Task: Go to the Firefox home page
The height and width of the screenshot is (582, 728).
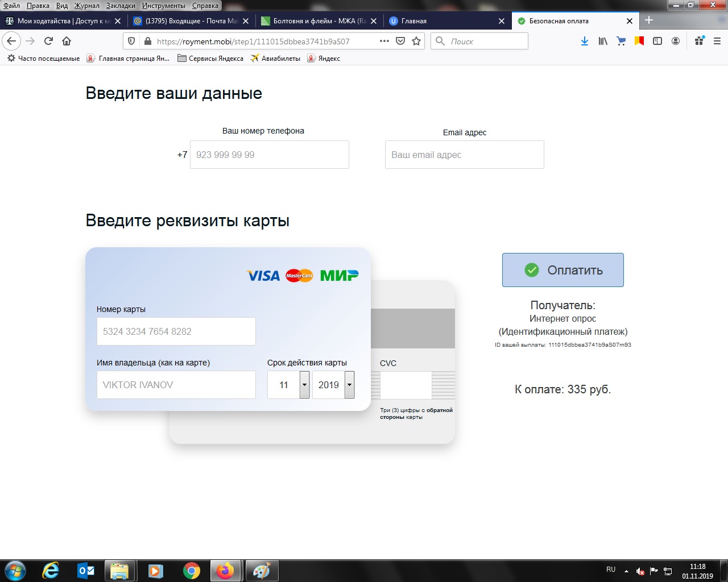Action: [x=67, y=41]
